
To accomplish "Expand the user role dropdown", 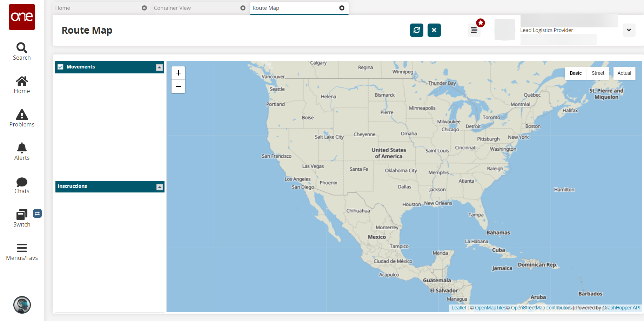I will click(629, 30).
